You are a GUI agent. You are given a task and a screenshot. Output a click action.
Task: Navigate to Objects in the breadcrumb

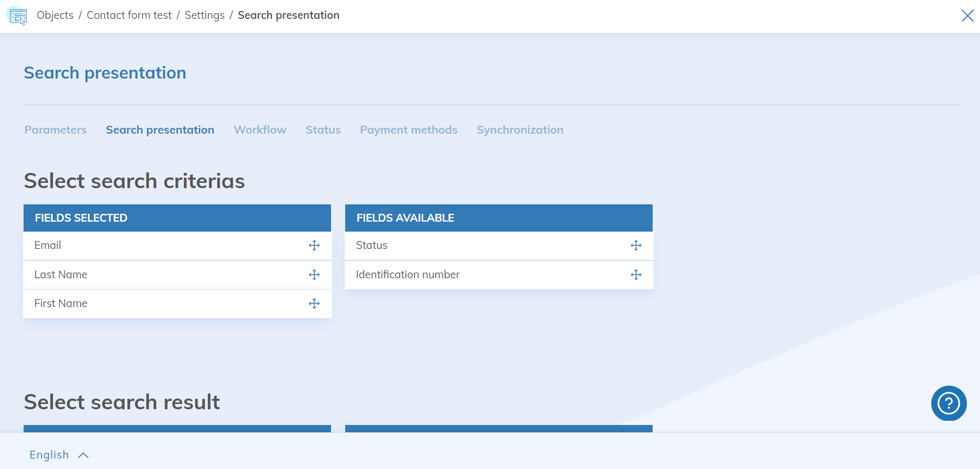[55, 15]
